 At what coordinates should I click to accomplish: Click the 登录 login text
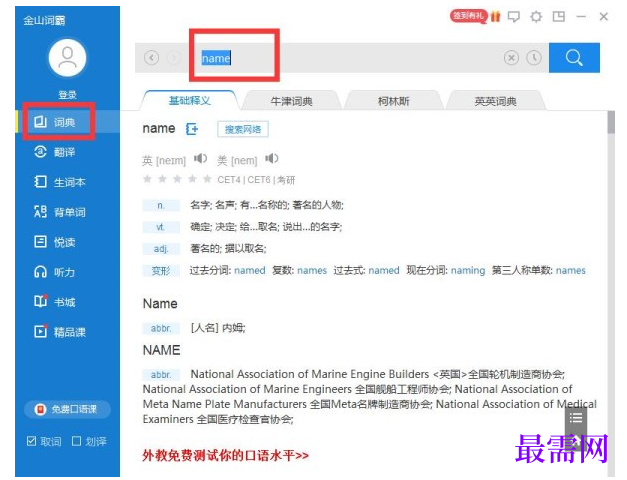(67, 95)
